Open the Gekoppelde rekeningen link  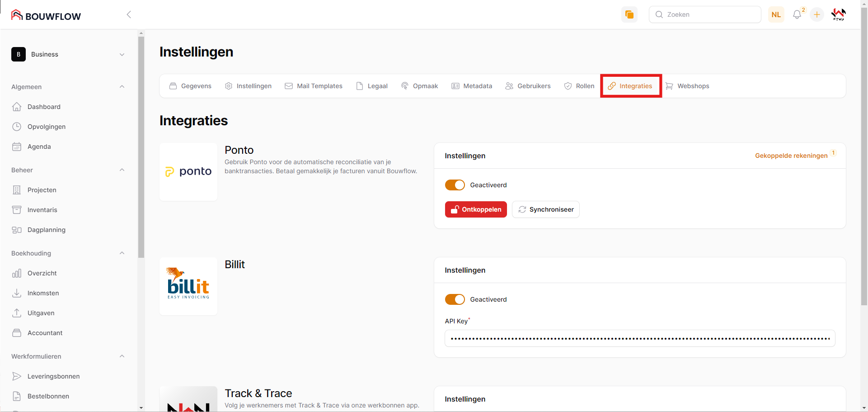coord(791,156)
